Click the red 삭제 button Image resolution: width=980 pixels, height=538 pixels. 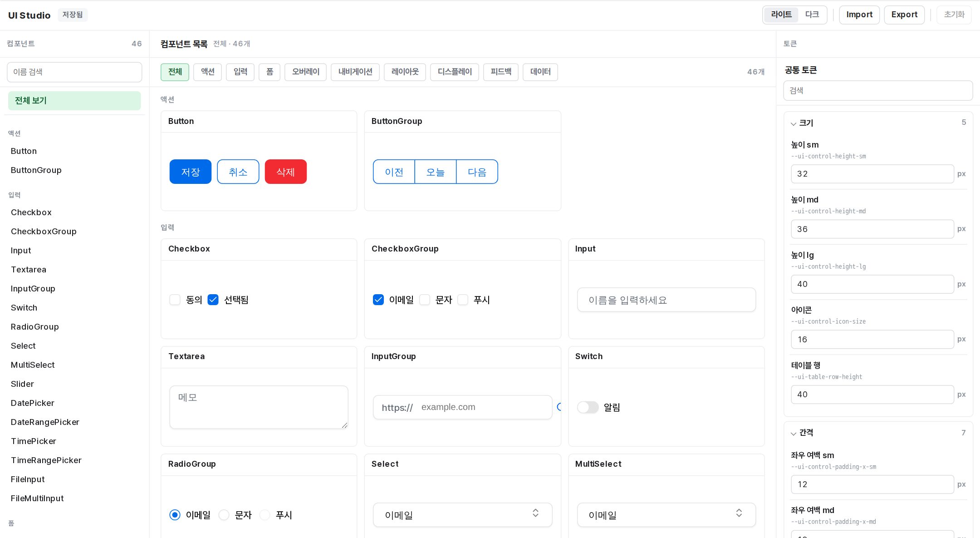tap(286, 172)
